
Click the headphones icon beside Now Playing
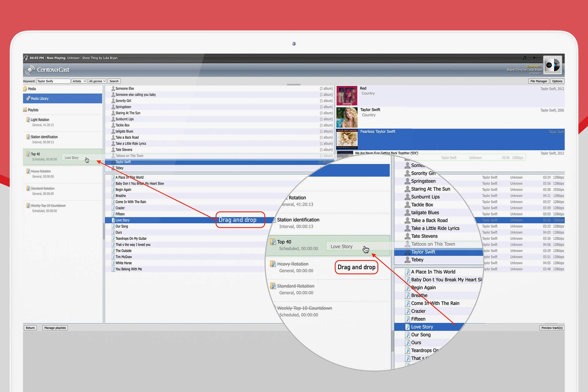click(x=26, y=58)
